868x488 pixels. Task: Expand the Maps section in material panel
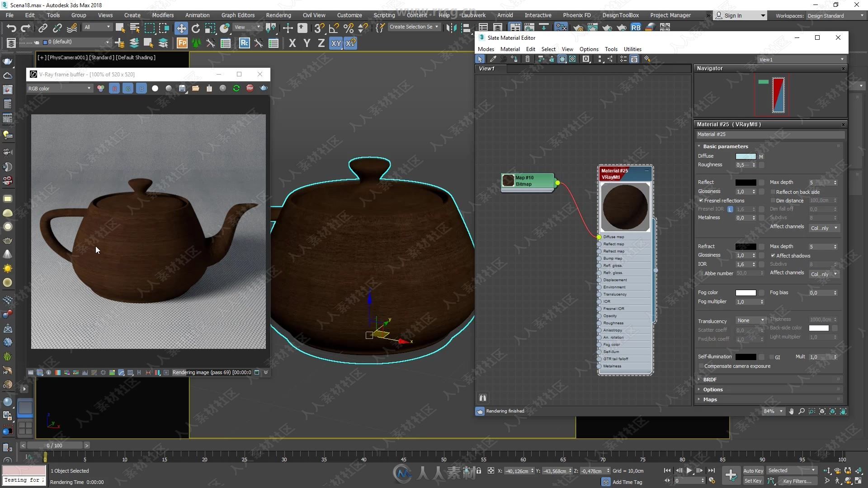(x=709, y=399)
